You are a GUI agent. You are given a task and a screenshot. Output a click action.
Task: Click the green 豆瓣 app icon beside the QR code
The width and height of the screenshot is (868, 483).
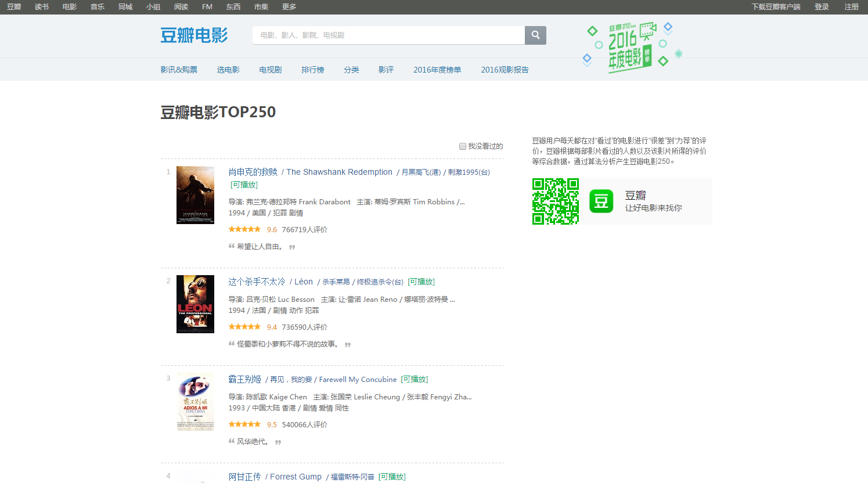(x=601, y=201)
